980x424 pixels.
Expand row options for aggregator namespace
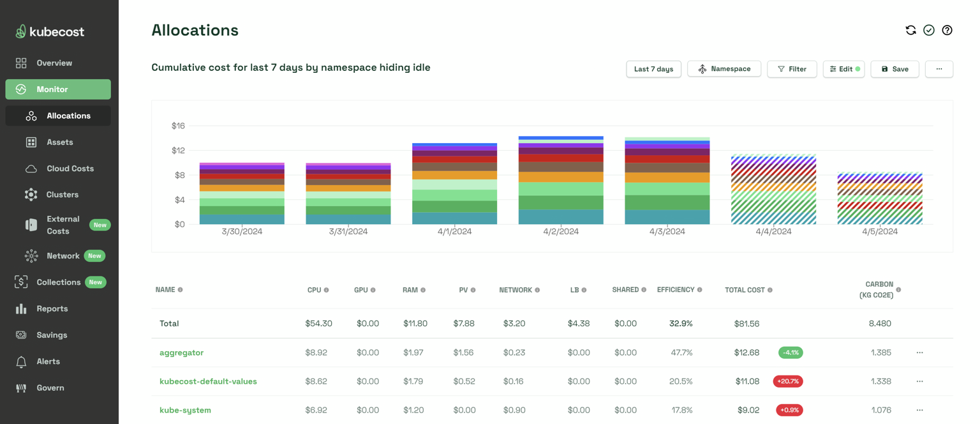coord(919,352)
